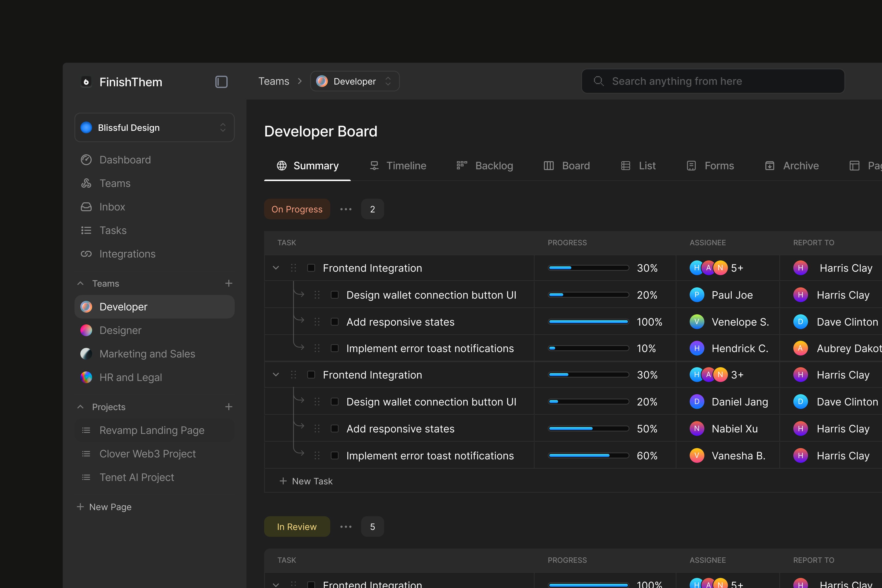Click the Integrations link icon
Image resolution: width=882 pixels, height=588 pixels.
point(86,254)
